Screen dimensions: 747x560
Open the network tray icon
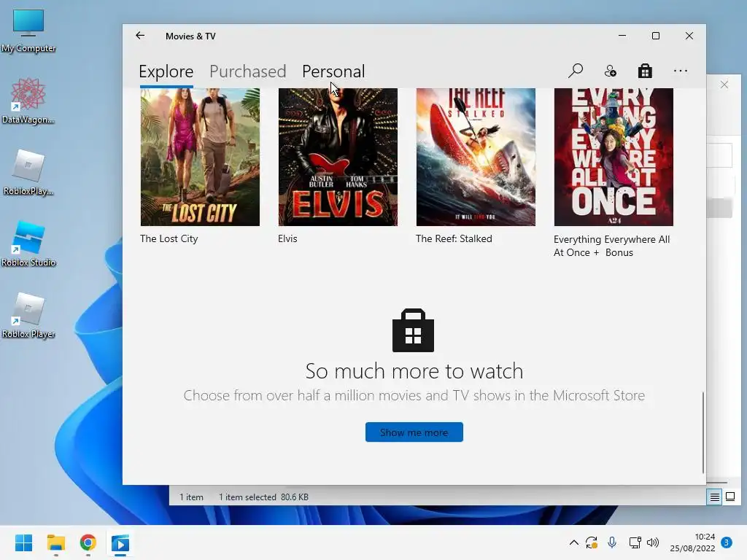click(635, 542)
